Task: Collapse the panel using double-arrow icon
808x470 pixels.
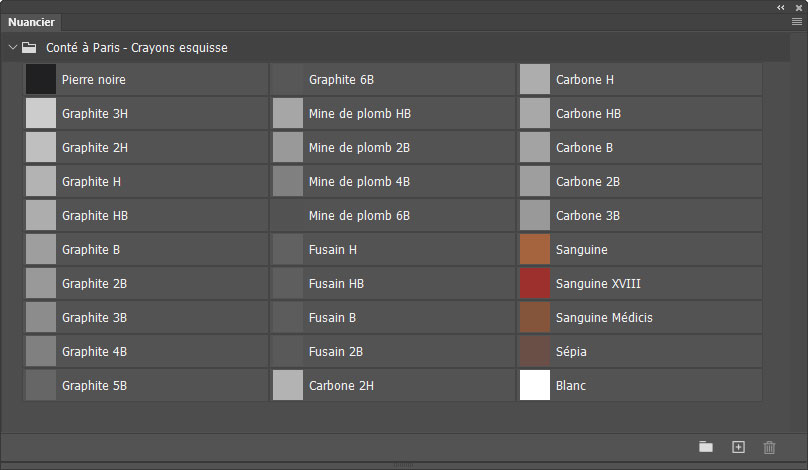Action: tap(781, 6)
